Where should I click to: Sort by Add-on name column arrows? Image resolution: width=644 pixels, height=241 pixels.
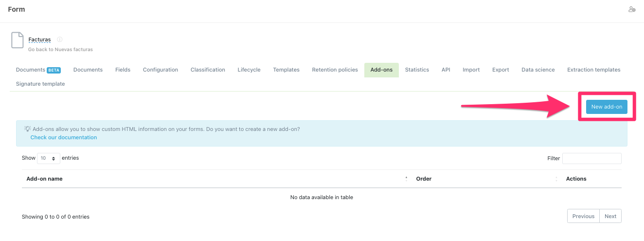point(406,179)
